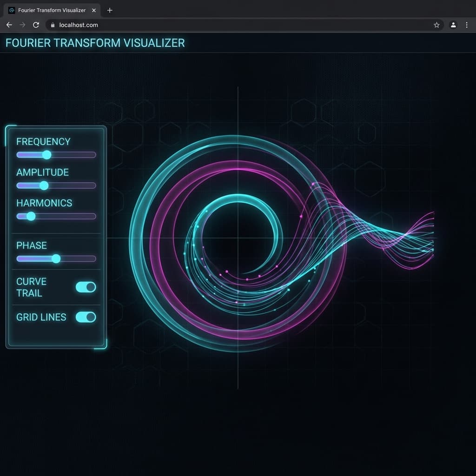476x476 pixels.
Task: Click the browser back arrow
Action: click(9, 25)
